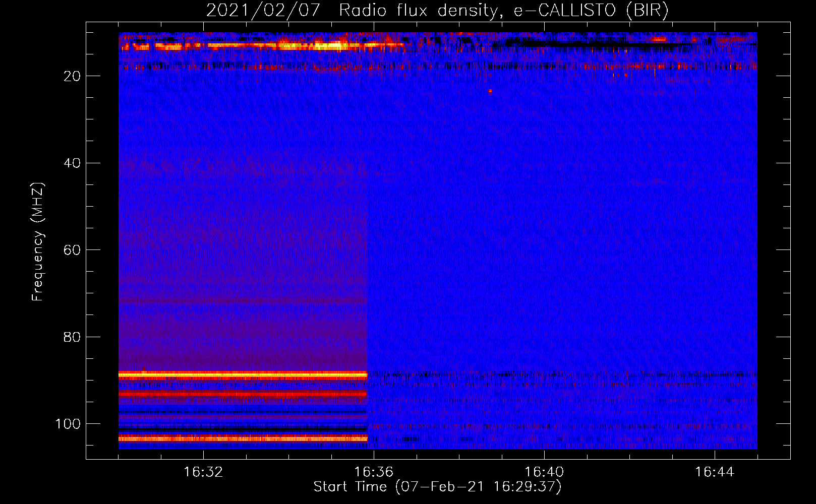Click the bright yellow emission band near 88 MHz
Screen dimensions: 816x504
[x=243, y=375]
